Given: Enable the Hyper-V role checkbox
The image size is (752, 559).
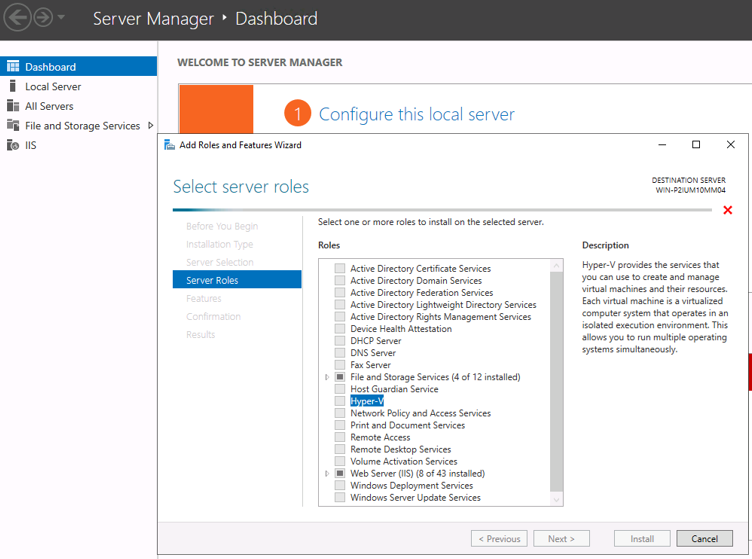Looking at the screenshot, I should tap(340, 401).
